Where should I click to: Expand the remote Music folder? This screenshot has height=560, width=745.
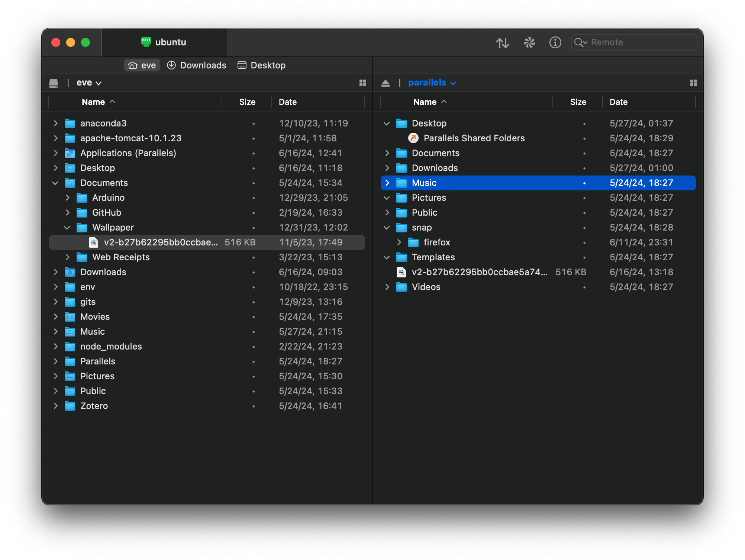tap(387, 183)
